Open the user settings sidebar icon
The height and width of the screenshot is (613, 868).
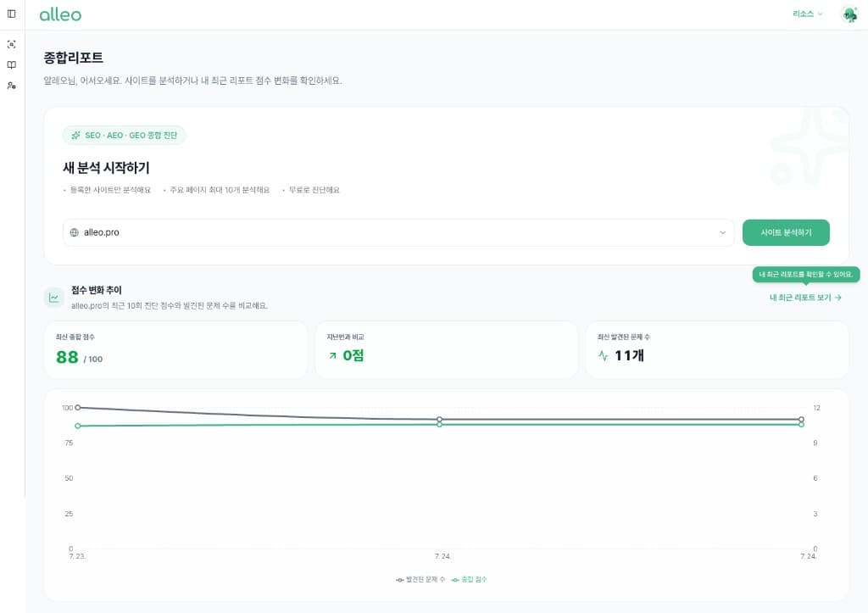pyautogui.click(x=12, y=86)
